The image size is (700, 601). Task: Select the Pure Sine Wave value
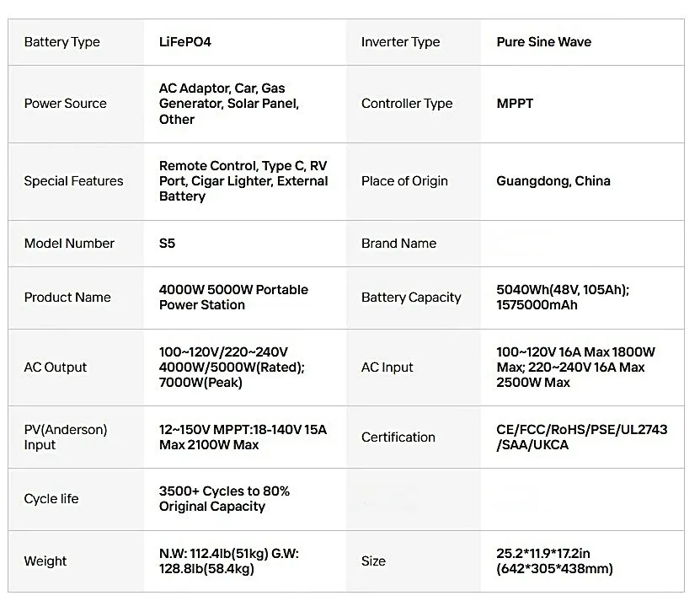[543, 42]
